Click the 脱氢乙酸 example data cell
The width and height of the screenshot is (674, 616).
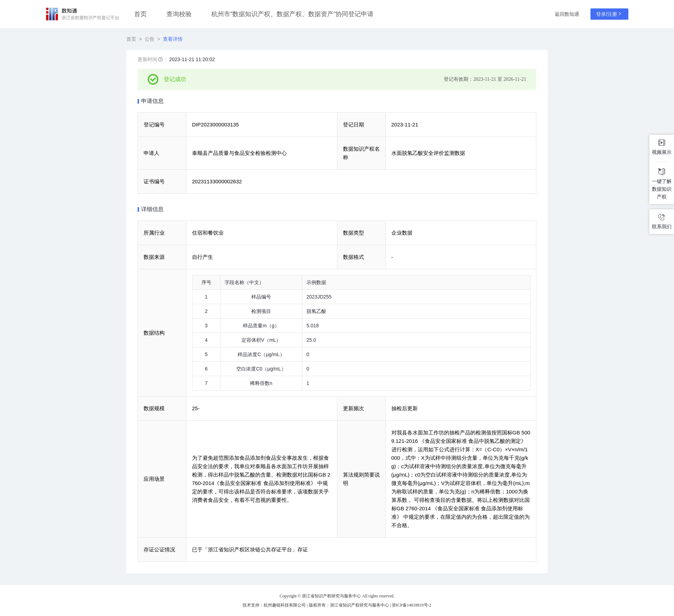pos(416,311)
